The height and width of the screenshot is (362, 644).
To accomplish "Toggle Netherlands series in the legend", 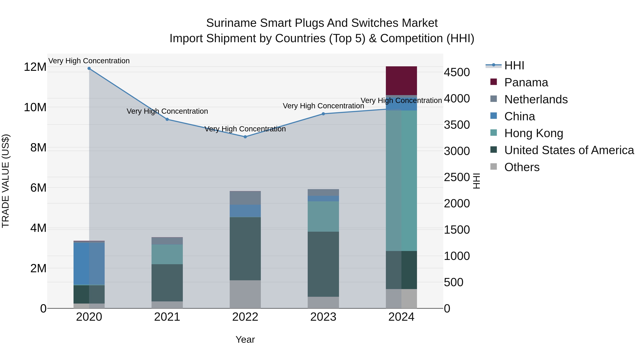I will pos(529,99).
